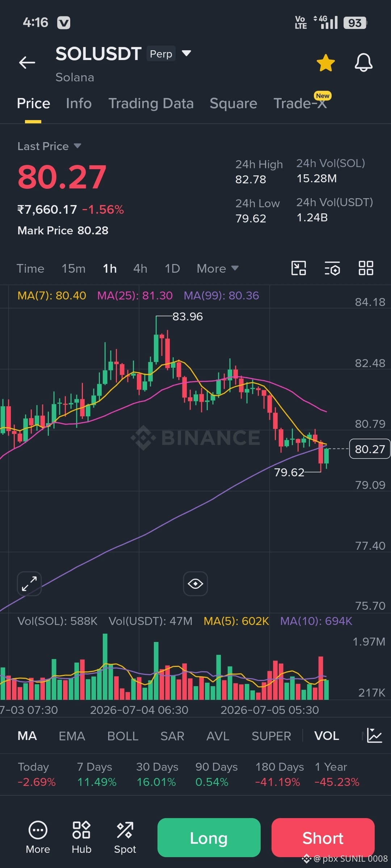Enable the AVL indicator
The image size is (391, 868).
pyautogui.click(x=218, y=736)
